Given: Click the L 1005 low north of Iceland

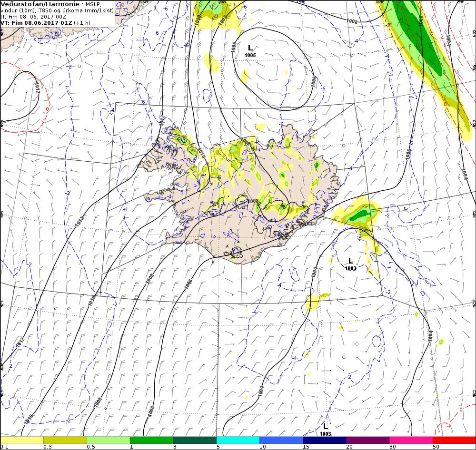Looking at the screenshot, I should [x=250, y=51].
